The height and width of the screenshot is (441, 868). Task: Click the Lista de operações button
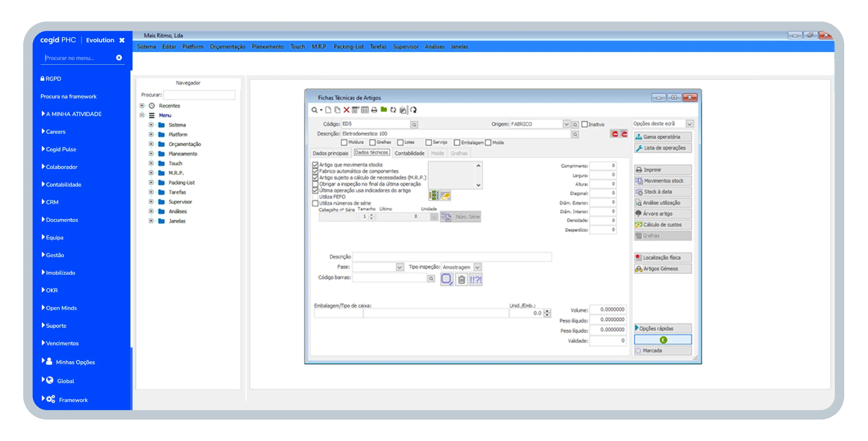(663, 148)
